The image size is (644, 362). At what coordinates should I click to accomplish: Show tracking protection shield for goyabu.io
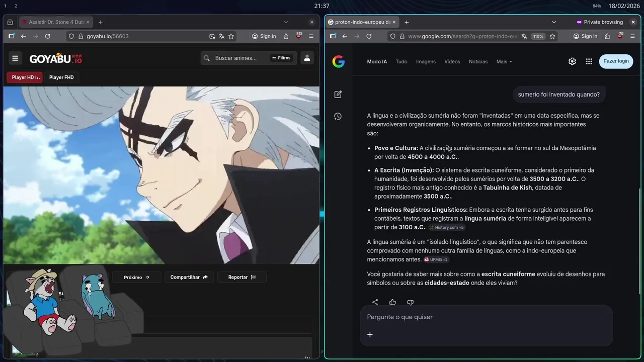(71, 36)
